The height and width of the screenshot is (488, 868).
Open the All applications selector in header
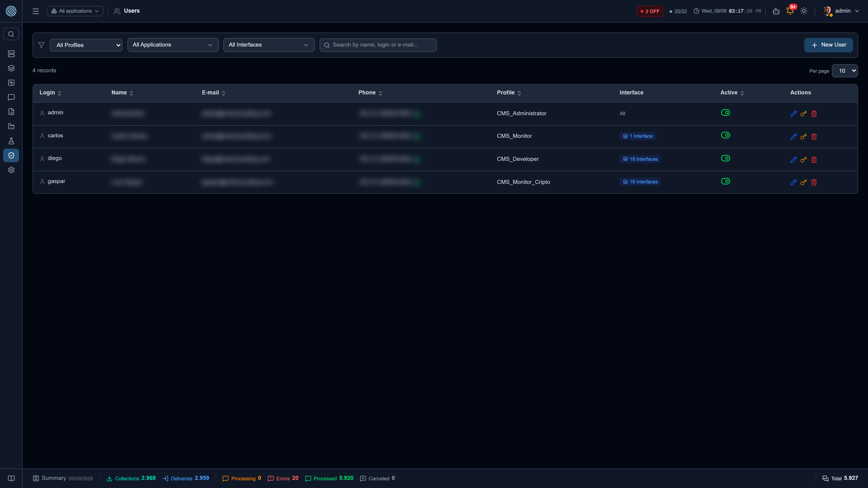tap(75, 11)
